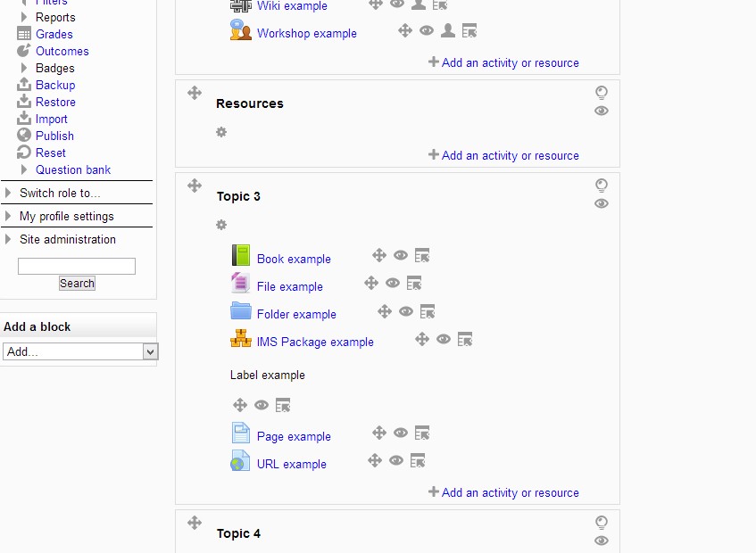This screenshot has height=553, width=756.
Task: Expand My profile settings section
Action: [x=8, y=216]
